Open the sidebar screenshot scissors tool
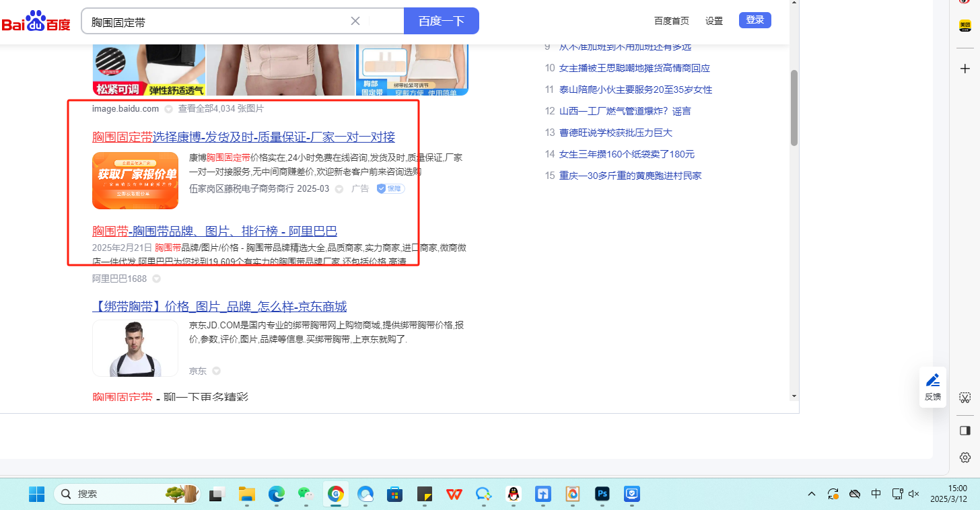The height and width of the screenshot is (510, 980). (965, 398)
